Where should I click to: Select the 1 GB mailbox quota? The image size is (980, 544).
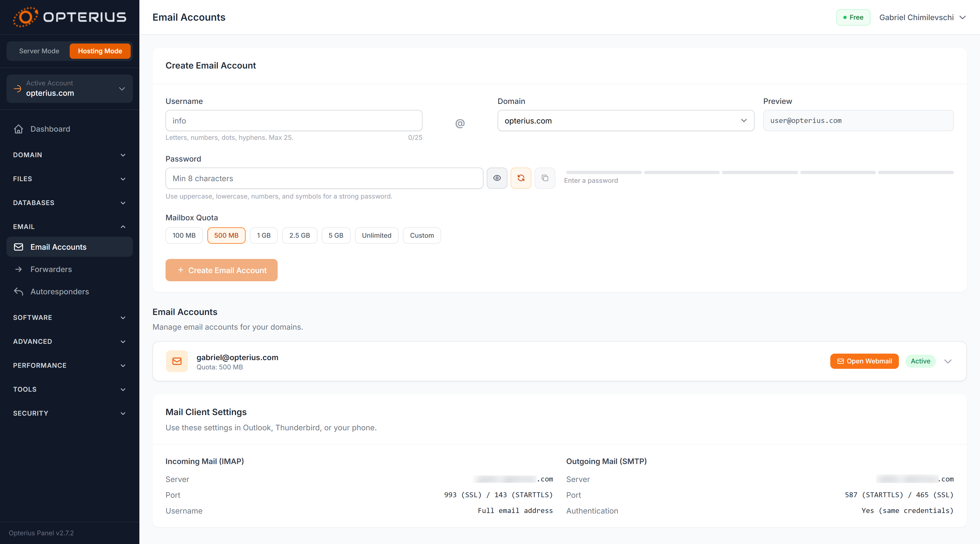[x=264, y=235]
